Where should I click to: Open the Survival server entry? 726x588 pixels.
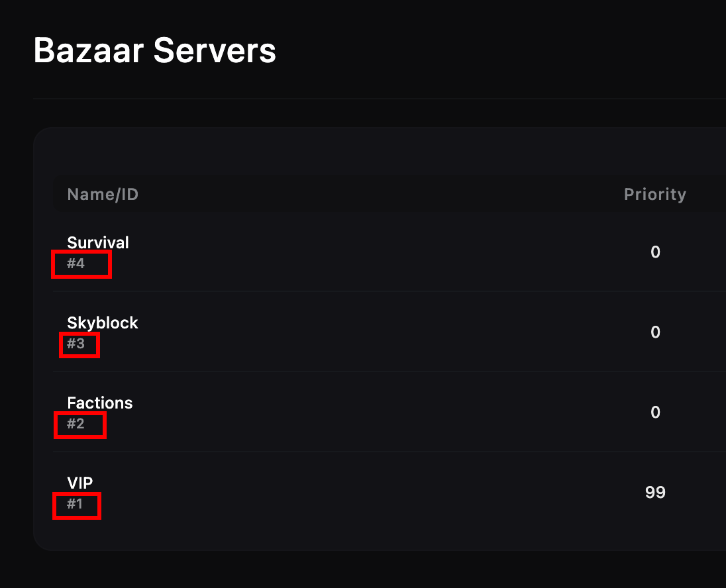coord(97,242)
